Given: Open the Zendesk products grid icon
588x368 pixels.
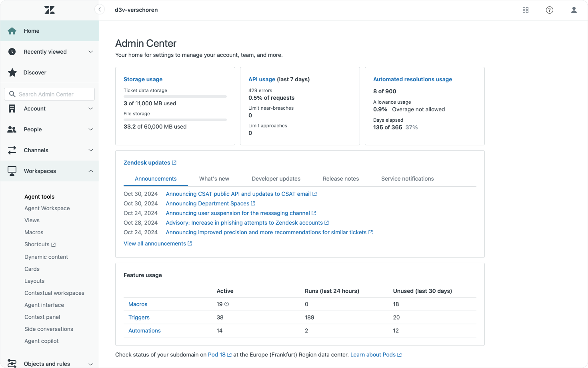Looking at the screenshot, I should [x=526, y=10].
